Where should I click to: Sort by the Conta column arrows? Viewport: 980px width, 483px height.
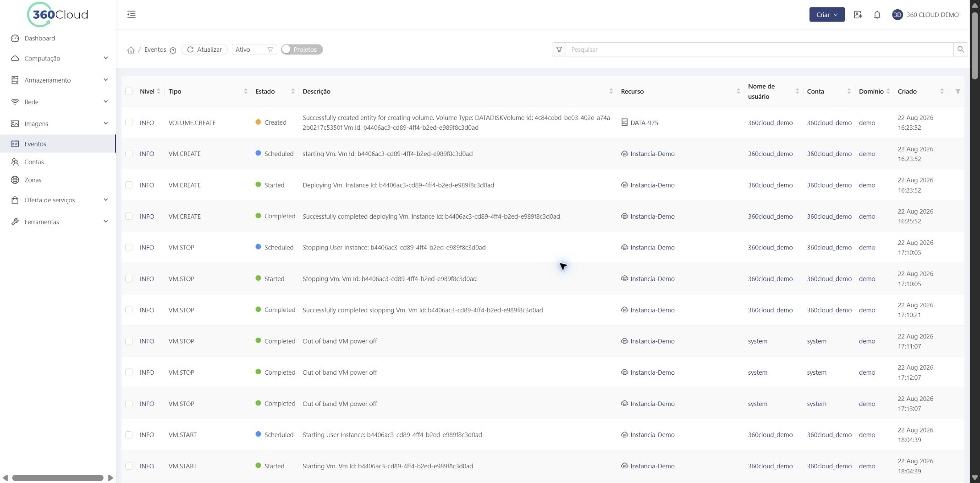point(849,91)
